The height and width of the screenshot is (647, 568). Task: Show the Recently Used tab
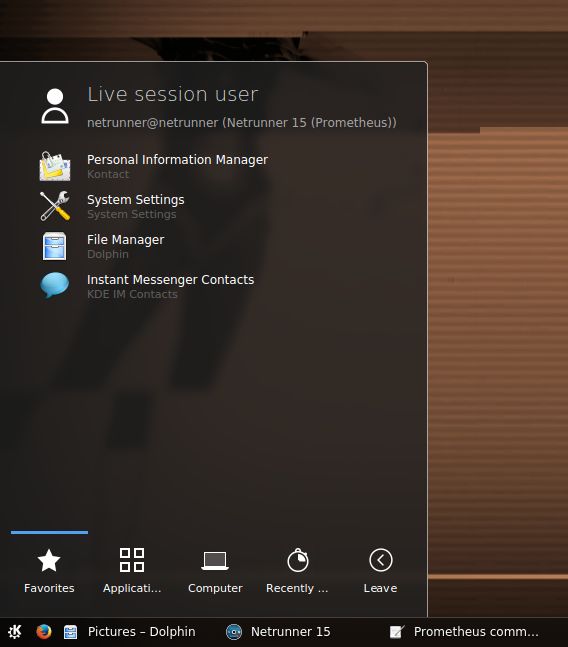pos(297,571)
